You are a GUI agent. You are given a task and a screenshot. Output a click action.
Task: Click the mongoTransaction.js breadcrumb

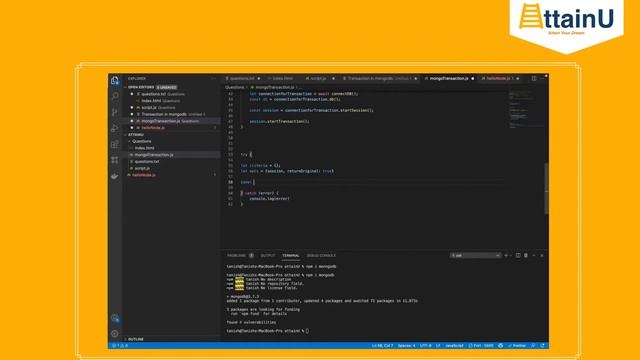[275, 87]
